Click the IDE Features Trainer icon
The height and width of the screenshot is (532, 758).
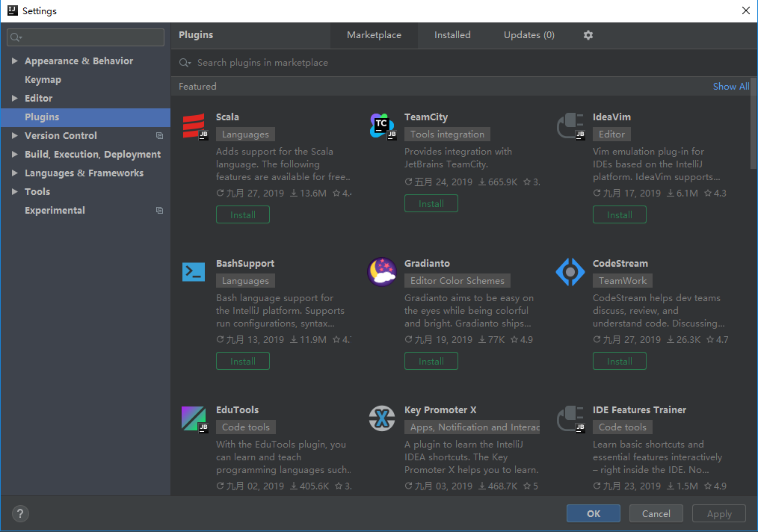pyautogui.click(x=571, y=419)
